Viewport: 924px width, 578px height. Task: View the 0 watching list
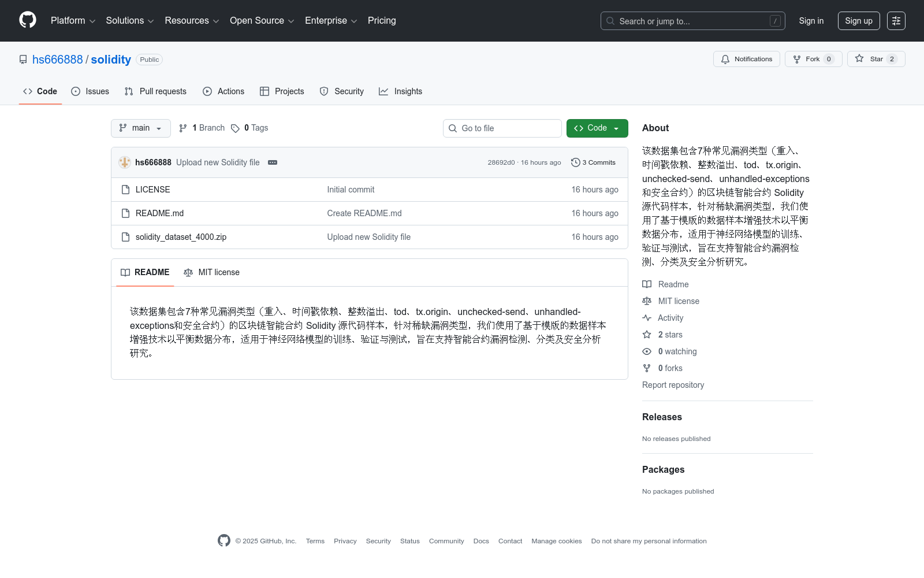coord(669,351)
